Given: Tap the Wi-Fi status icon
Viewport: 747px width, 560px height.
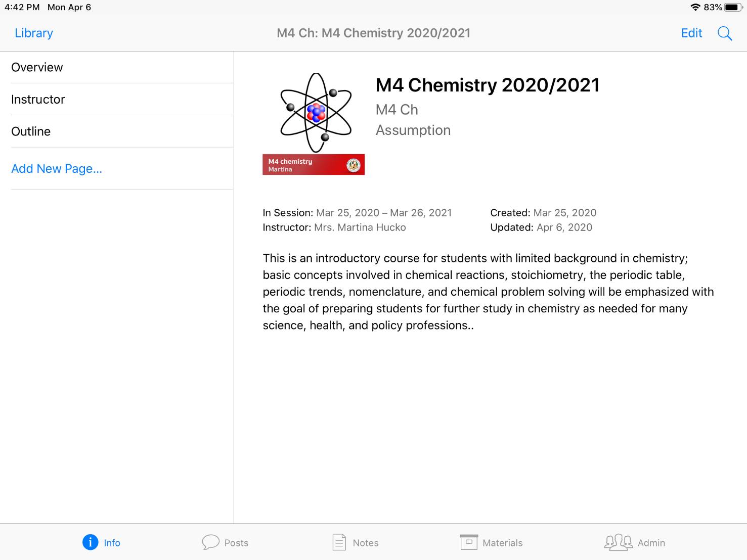Looking at the screenshot, I should pyautogui.click(x=695, y=7).
